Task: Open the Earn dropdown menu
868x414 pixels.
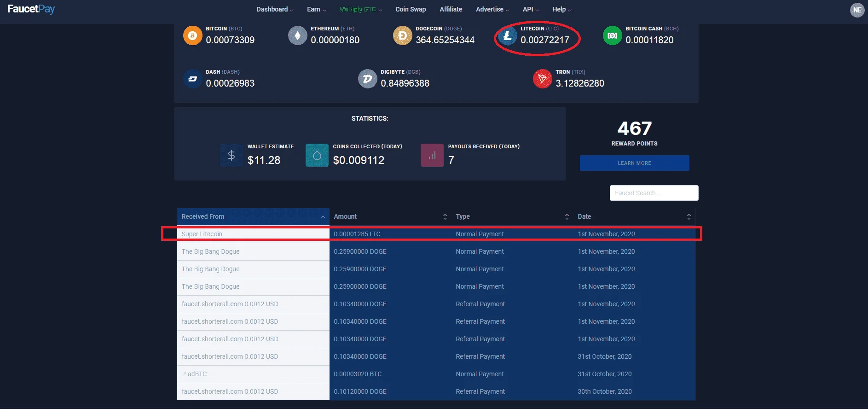Action: (x=317, y=9)
